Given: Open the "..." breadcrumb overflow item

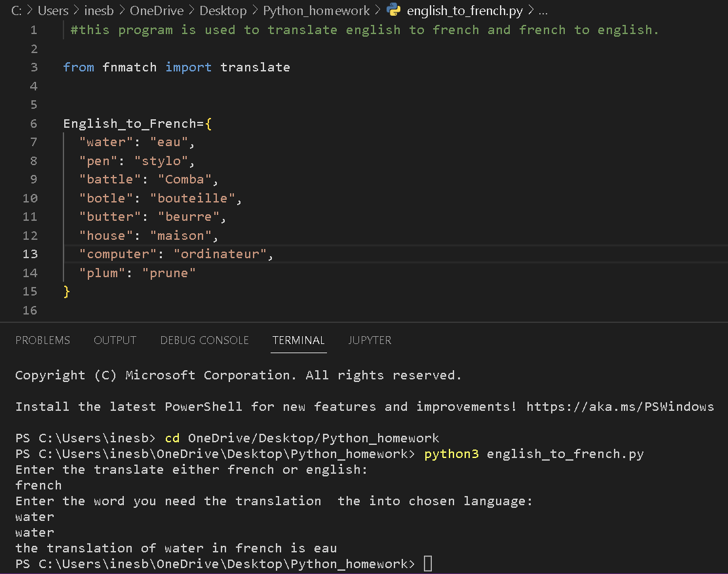Looking at the screenshot, I should click(545, 10).
